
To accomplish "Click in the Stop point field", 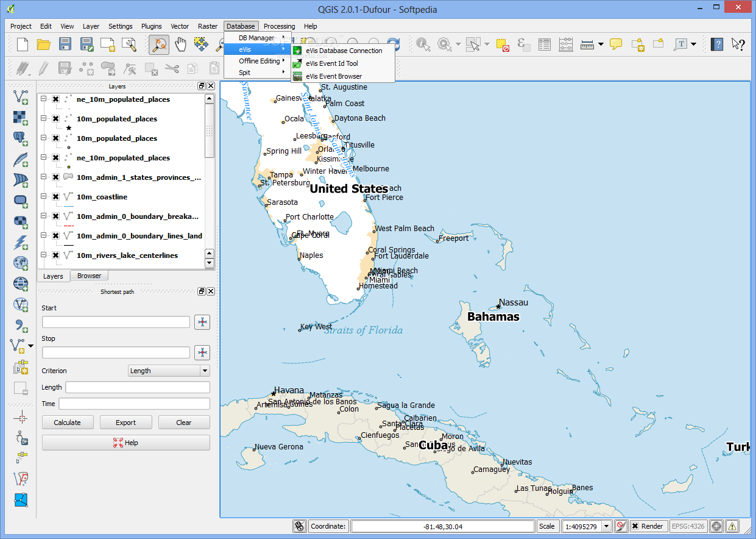I will point(116,352).
